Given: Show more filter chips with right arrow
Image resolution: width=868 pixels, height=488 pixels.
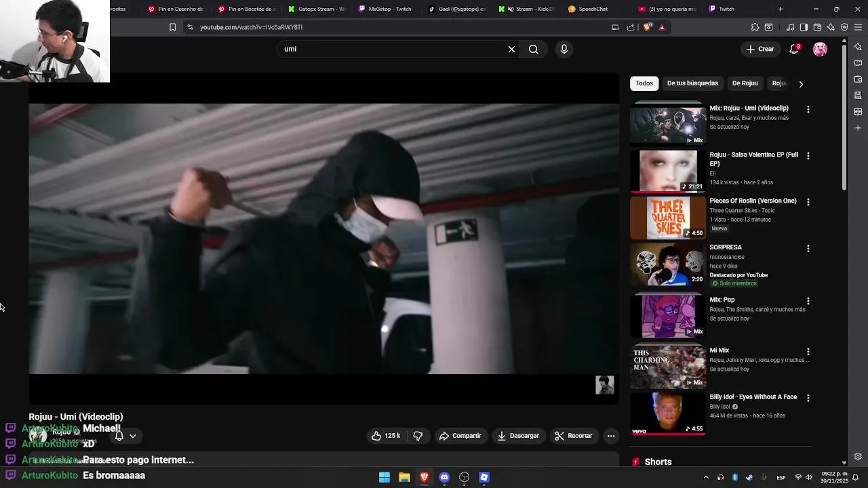Looking at the screenshot, I should pyautogui.click(x=801, y=84).
